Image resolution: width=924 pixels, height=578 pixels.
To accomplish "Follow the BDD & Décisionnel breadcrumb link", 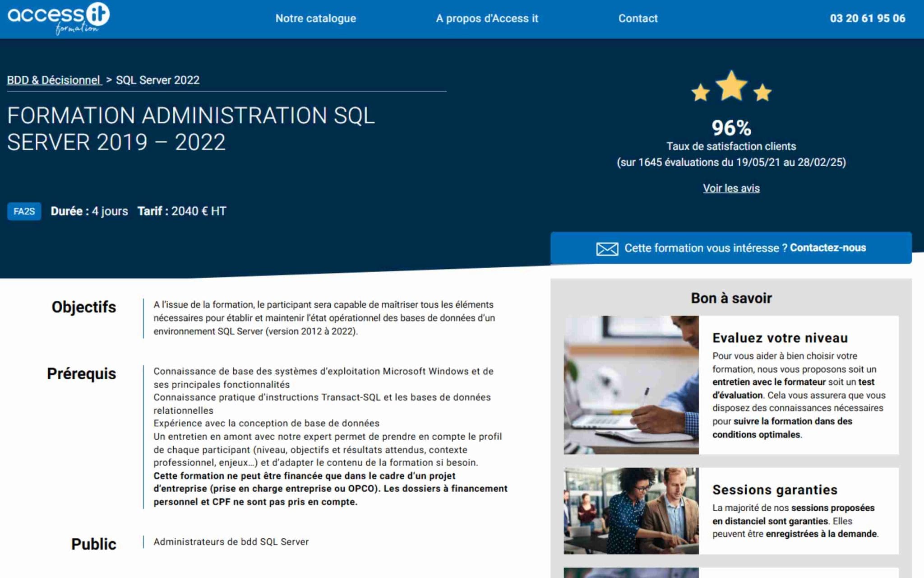I will (x=54, y=80).
